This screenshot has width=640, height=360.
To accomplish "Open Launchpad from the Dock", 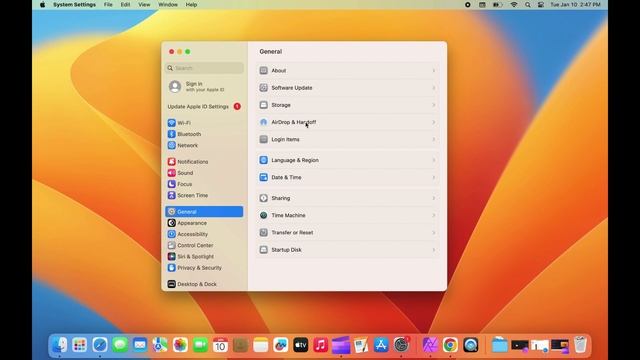I will pyautogui.click(x=80, y=345).
